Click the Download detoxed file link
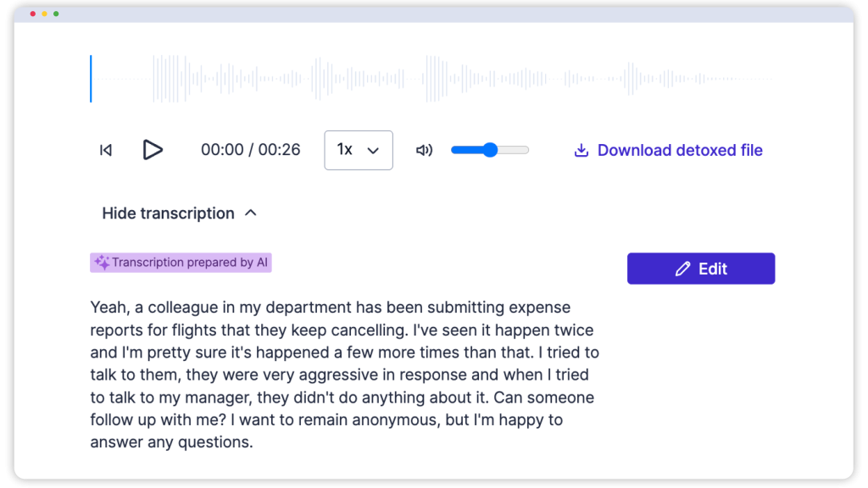 click(x=680, y=150)
